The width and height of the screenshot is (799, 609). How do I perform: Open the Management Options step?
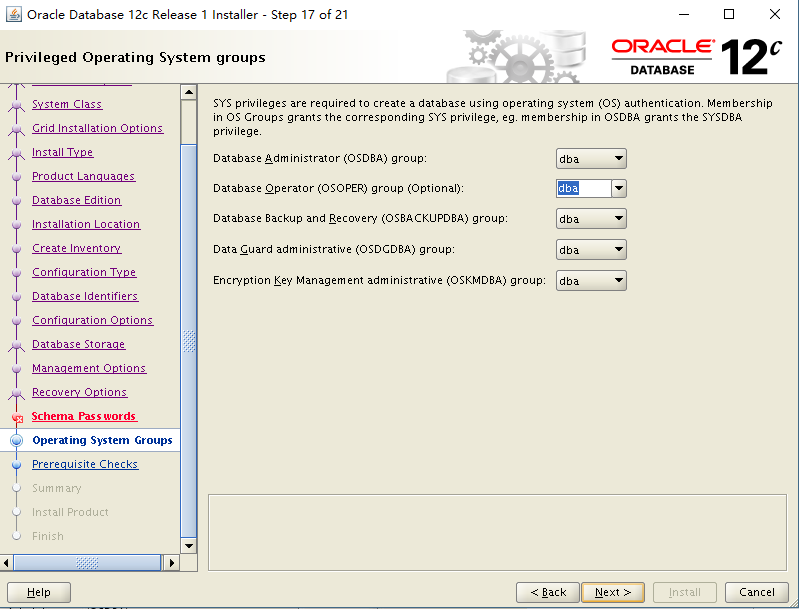point(89,368)
